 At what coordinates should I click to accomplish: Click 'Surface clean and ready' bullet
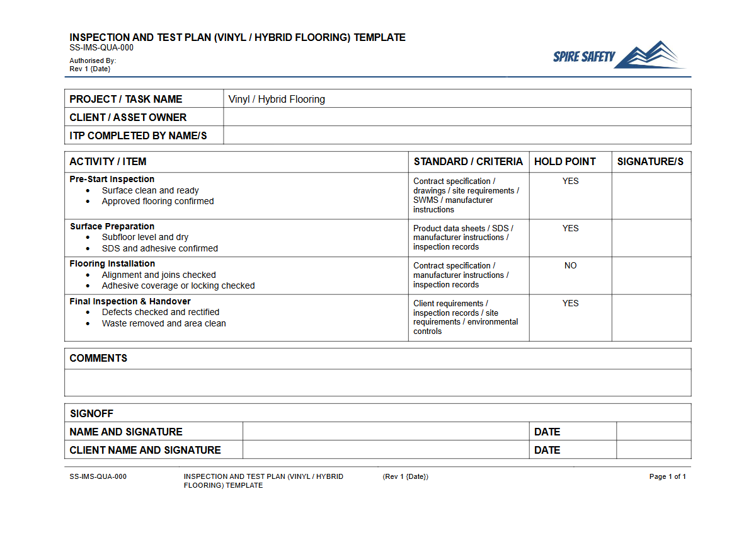151,190
